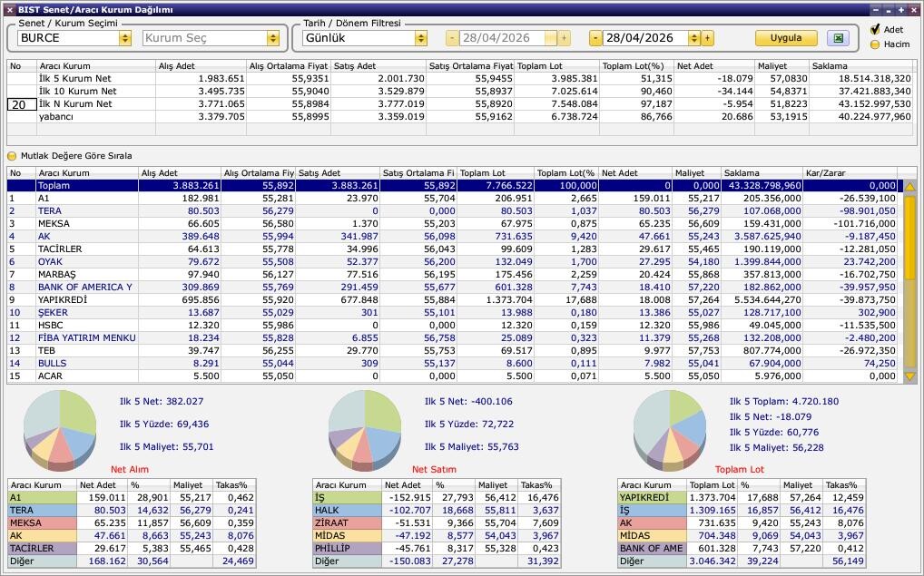The height and width of the screenshot is (576, 924).
Task: Click scroll up arrow of broker table
Action: point(909,187)
